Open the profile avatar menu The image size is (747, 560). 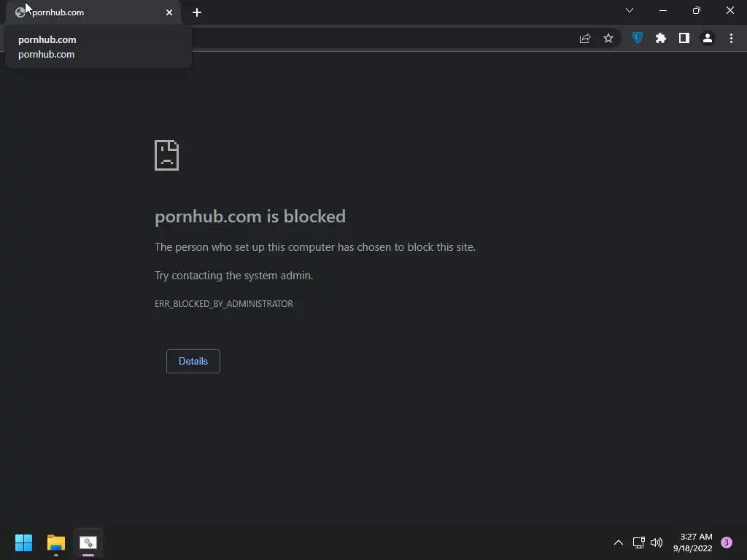pyautogui.click(x=708, y=38)
